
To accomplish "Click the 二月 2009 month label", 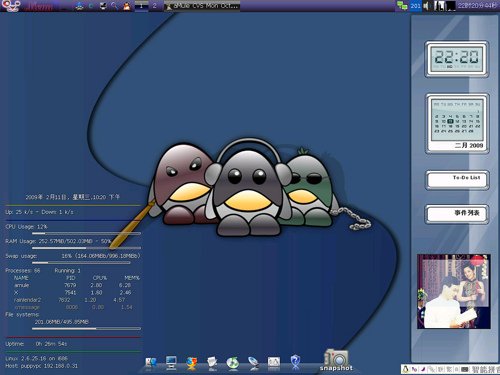I will [469, 145].
